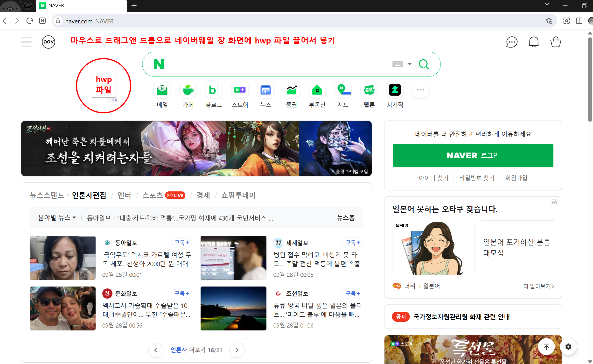Screen dimensions: 593x364
Task: Open the Naver Pay icon
Action: tap(48, 42)
